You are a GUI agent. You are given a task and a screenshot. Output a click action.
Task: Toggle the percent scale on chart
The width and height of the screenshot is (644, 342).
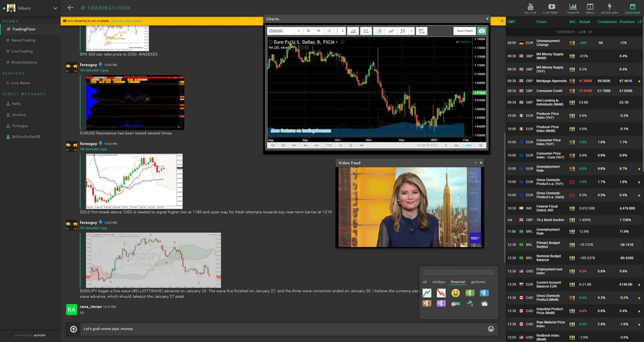click(x=446, y=145)
